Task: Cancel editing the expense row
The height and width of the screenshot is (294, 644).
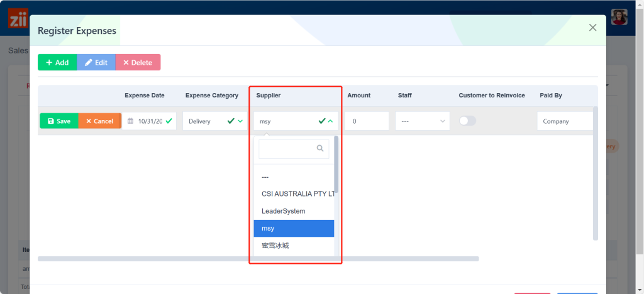Action: pyautogui.click(x=99, y=121)
